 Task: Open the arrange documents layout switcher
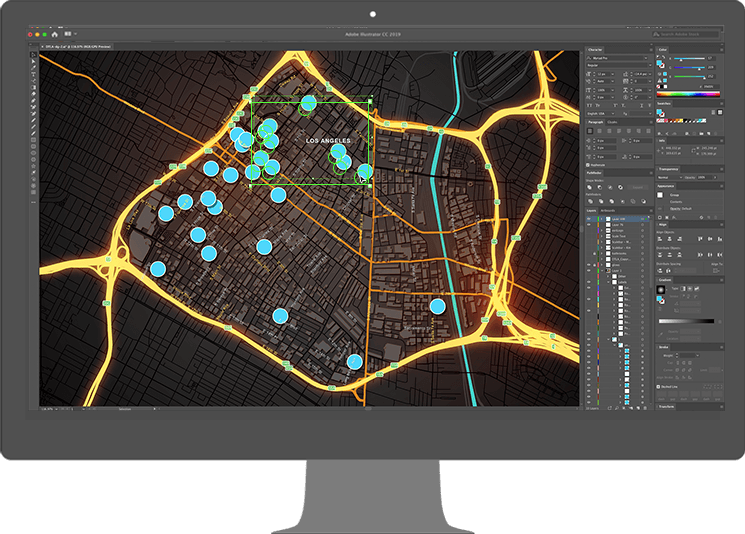70,34
